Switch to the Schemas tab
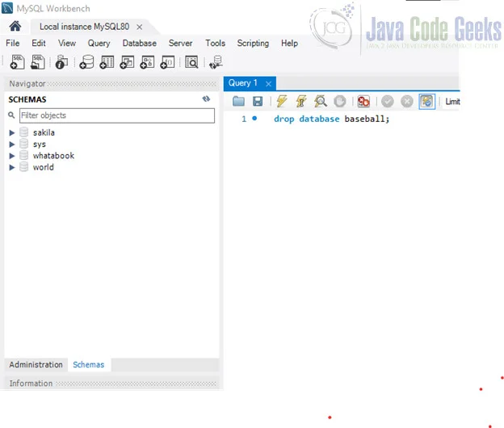The image size is (504, 428). [x=88, y=364]
